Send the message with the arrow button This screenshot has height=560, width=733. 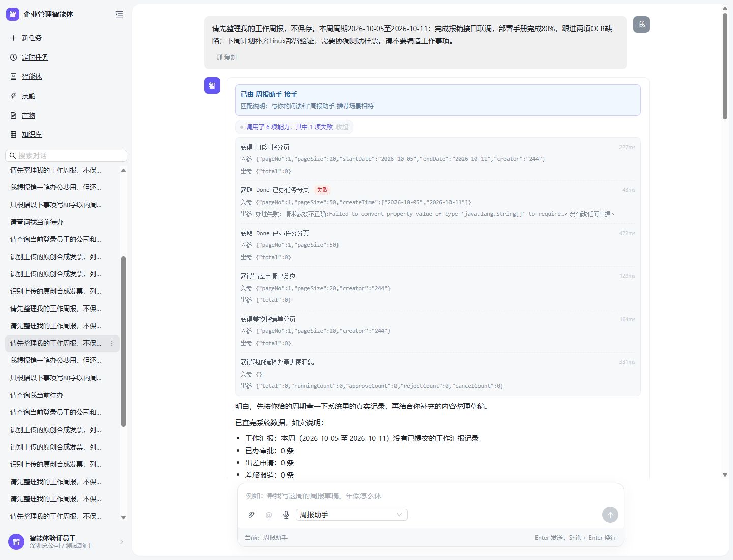tap(610, 515)
